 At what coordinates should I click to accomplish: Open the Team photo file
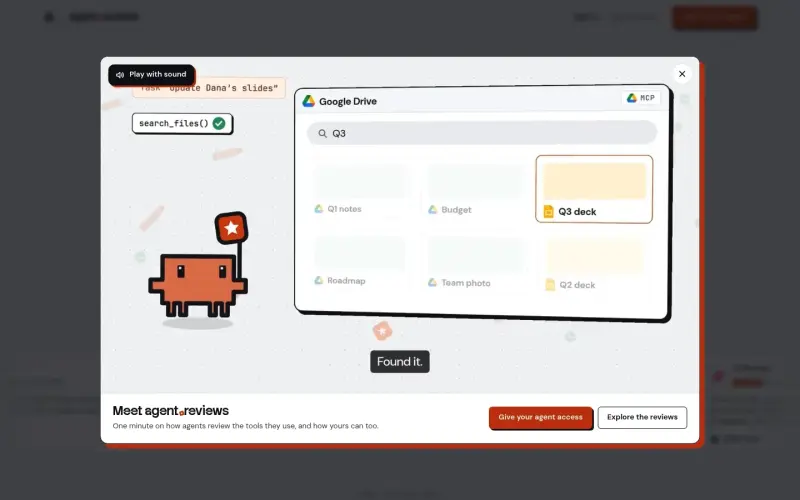(476, 263)
